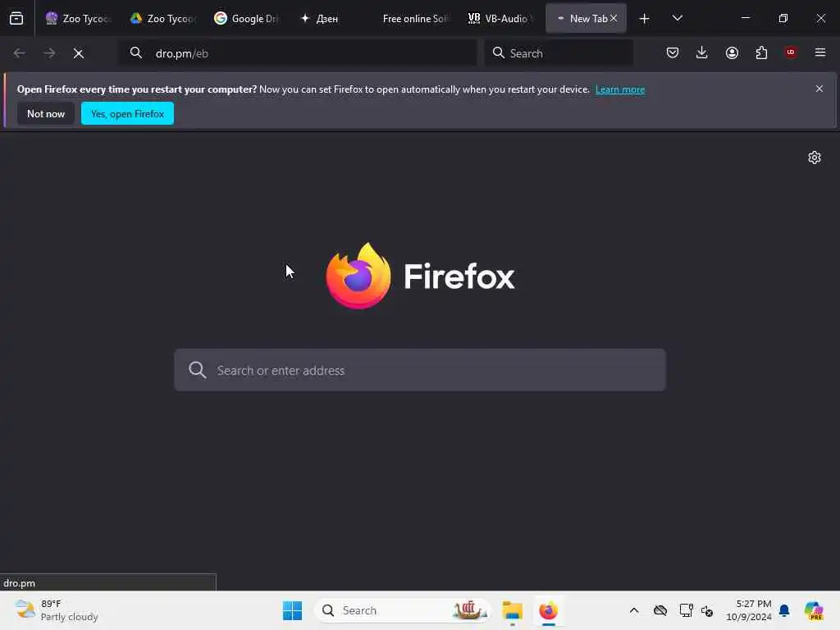The height and width of the screenshot is (630, 840).
Task: Open the weather widget showing 89°F
Action: click(x=57, y=610)
